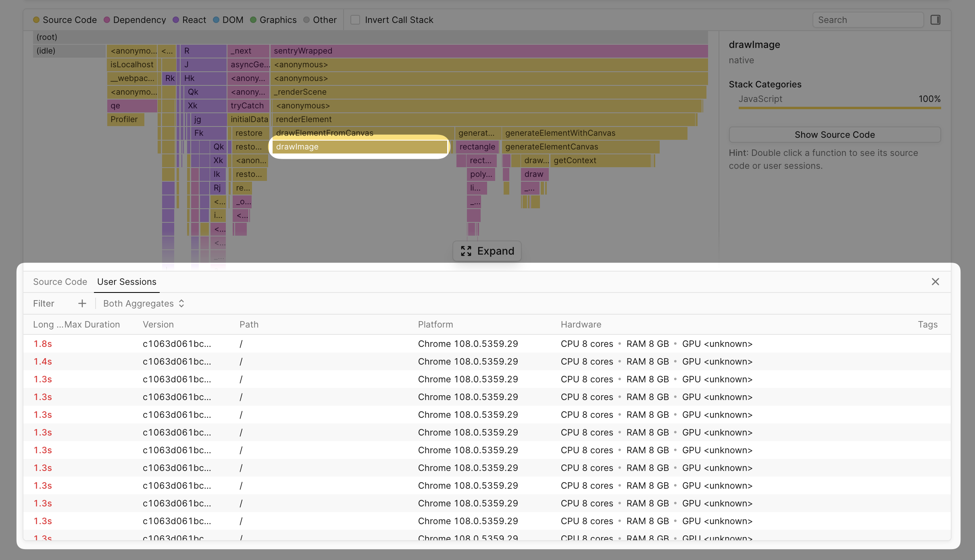Select the drawElementFromCanvas frame
The height and width of the screenshot is (560, 975).
pyautogui.click(x=363, y=133)
